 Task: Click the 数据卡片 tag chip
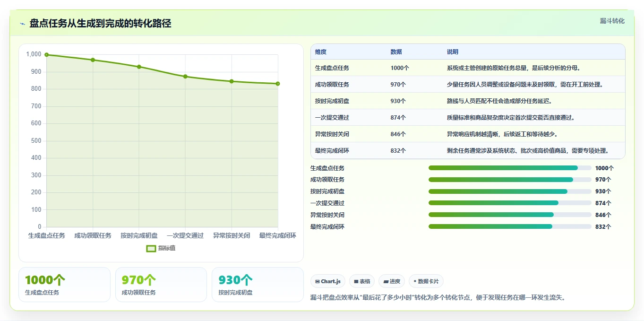pyautogui.click(x=426, y=281)
